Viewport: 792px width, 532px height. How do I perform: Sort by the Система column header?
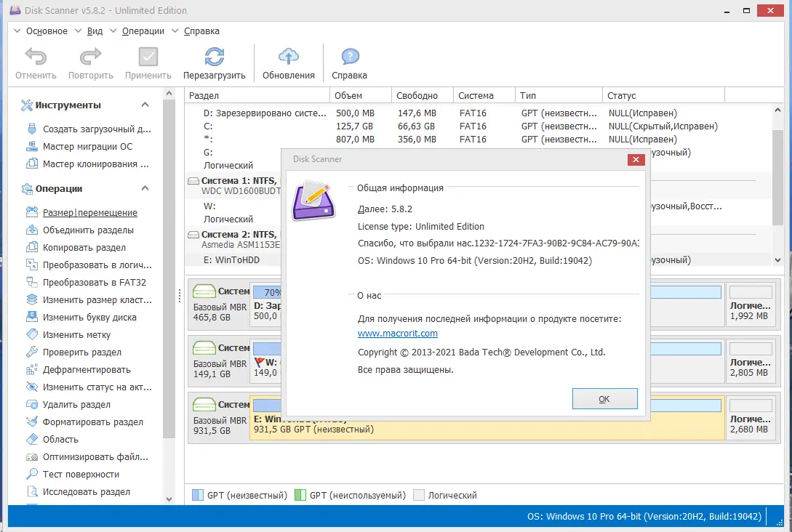(x=484, y=95)
